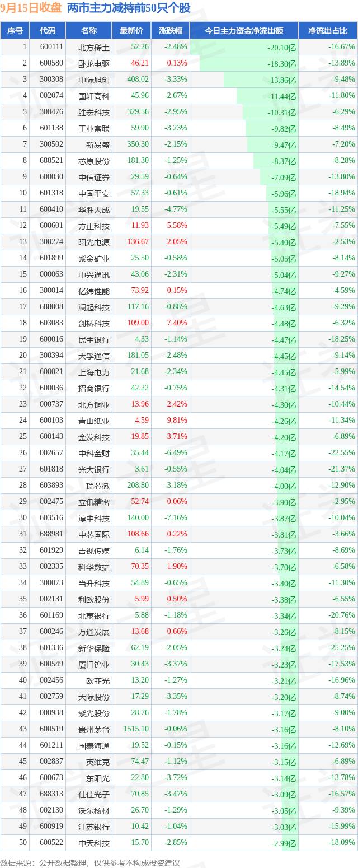
Task: Click the change value -7.16% for 淳中科技
Action: pos(176,518)
